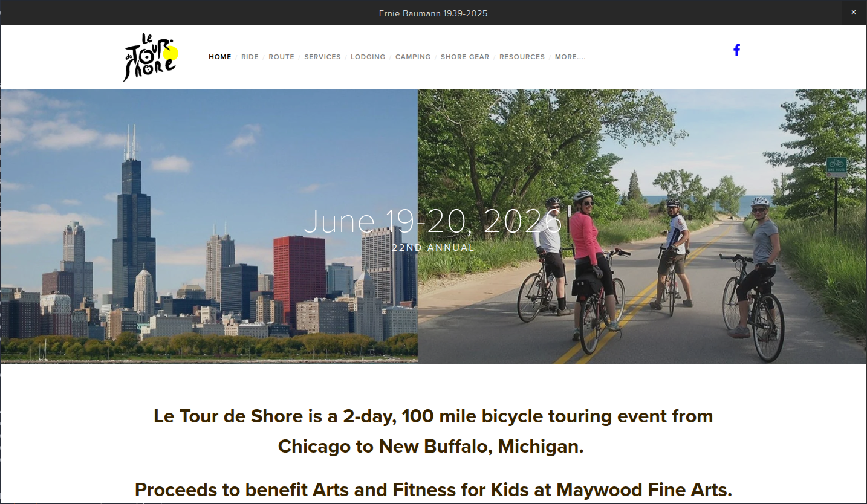Open the Facebook page via the blue icon
The image size is (867, 504).
736,50
